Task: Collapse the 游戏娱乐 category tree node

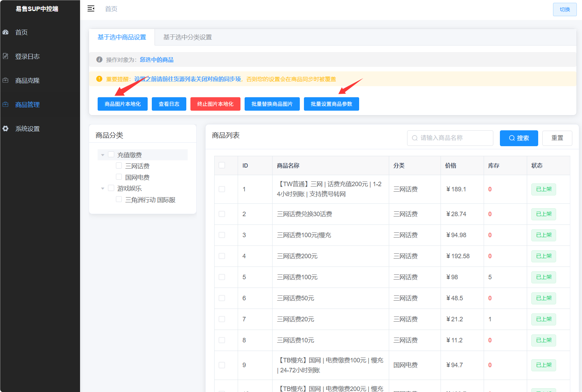Action: 102,189
